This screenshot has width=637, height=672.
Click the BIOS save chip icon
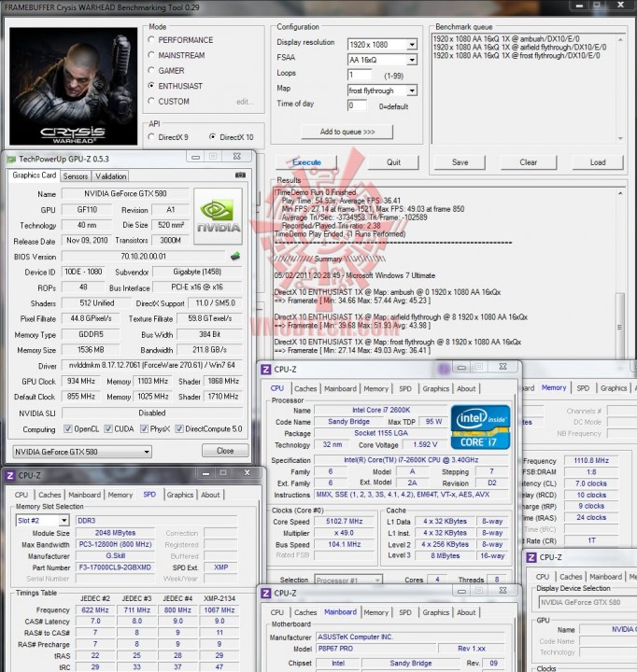tap(235, 257)
